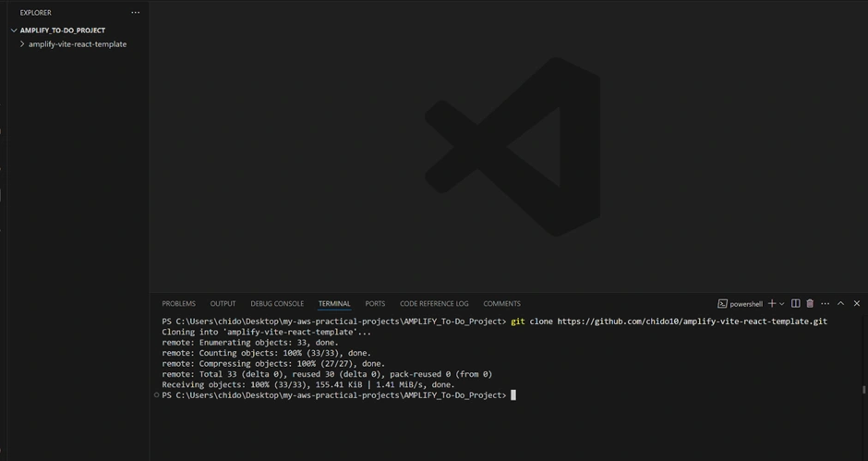The height and width of the screenshot is (461, 868).
Task: Show the Debug Console tab
Action: (277, 304)
